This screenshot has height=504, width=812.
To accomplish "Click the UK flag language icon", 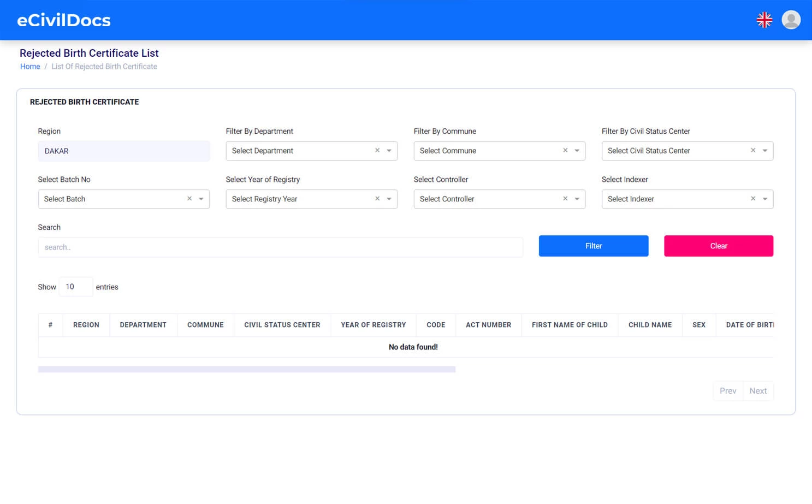I will pyautogui.click(x=764, y=20).
